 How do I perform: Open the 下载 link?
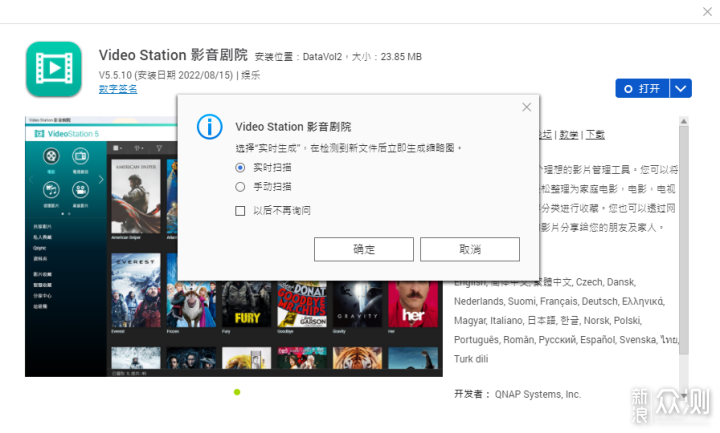click(595, 135)
